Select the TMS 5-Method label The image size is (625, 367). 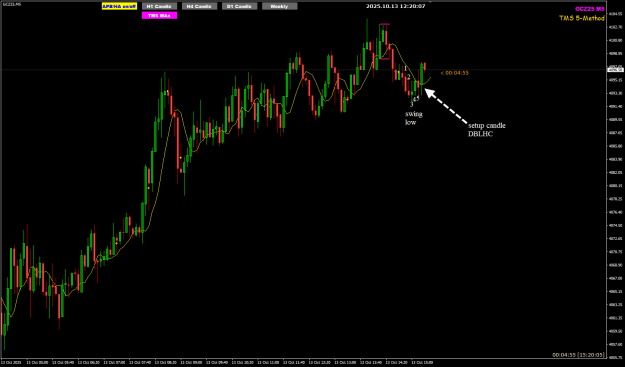tap(582, 18)
